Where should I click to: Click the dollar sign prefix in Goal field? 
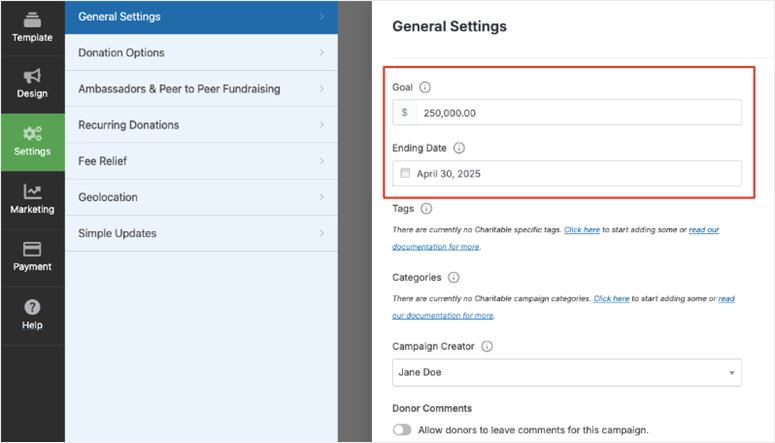coord(404,113)
